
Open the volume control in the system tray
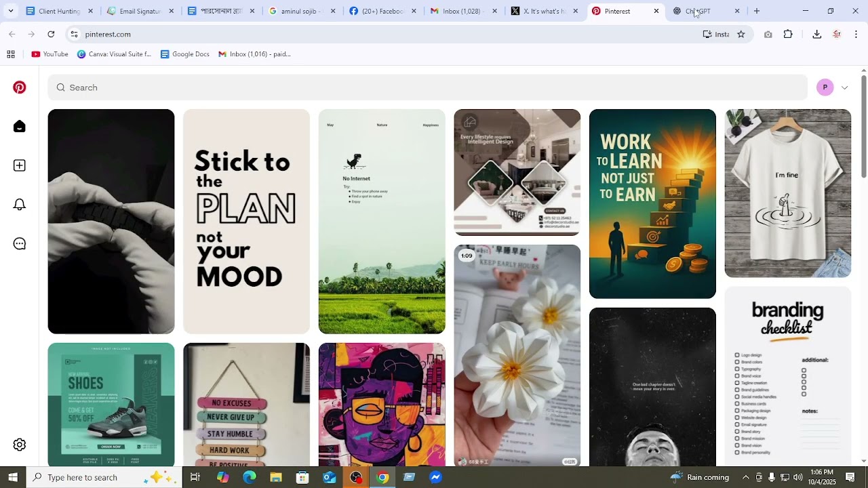click(x=797, y=477)
